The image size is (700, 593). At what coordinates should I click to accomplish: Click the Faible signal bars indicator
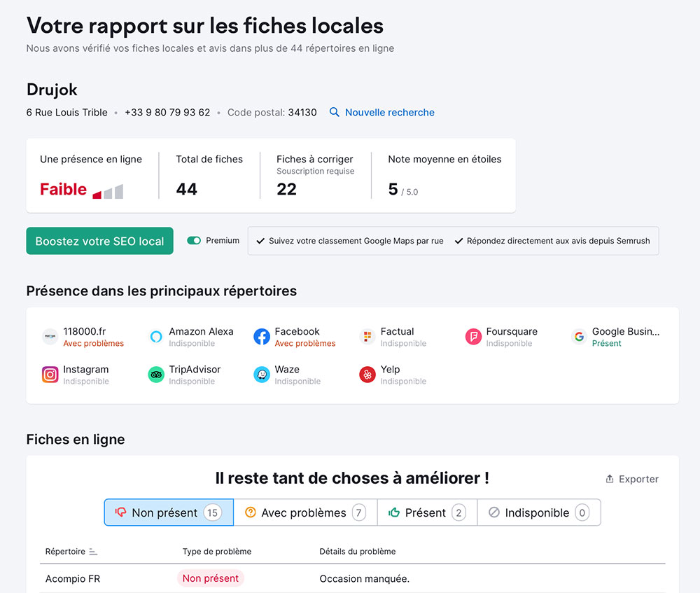(x=108, y=192)
